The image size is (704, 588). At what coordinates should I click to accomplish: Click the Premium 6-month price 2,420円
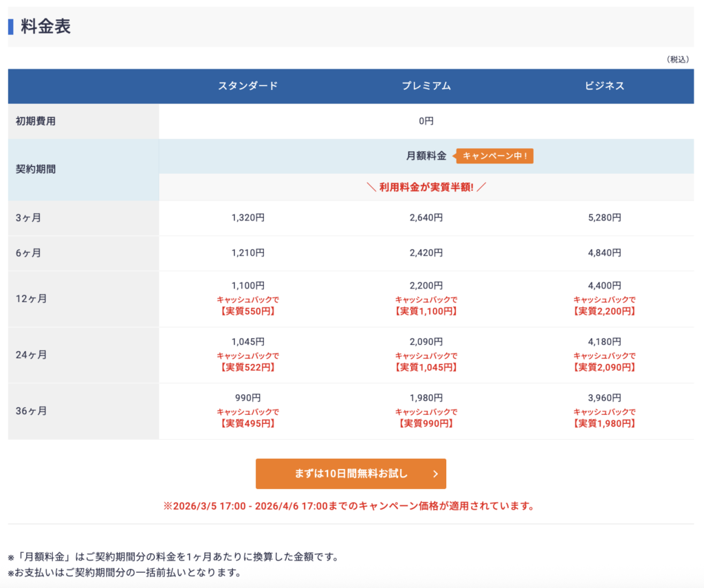[426, 253]
